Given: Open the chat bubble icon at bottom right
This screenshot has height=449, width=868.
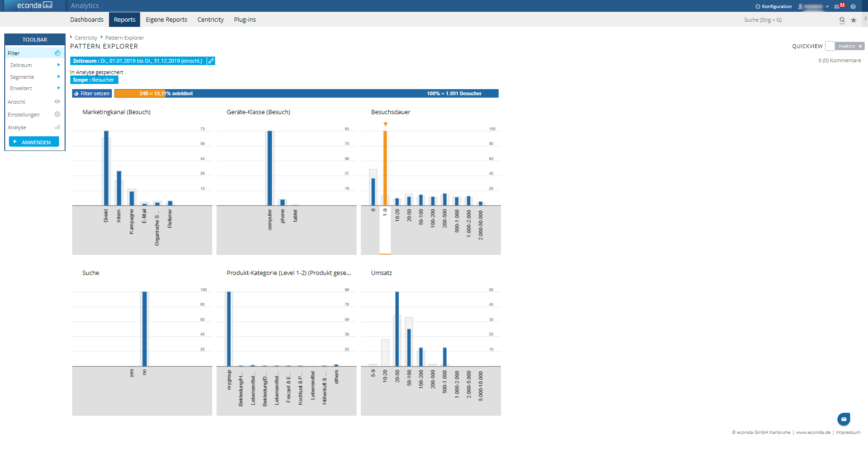Looking at the screenshot, I should (843, 419).
